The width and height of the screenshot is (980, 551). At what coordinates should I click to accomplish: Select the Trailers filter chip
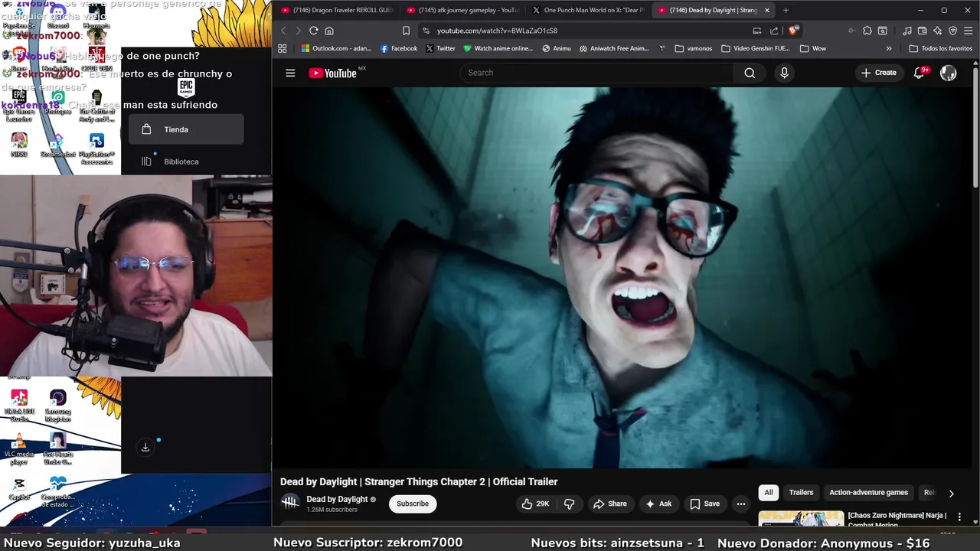pos(801,493)
